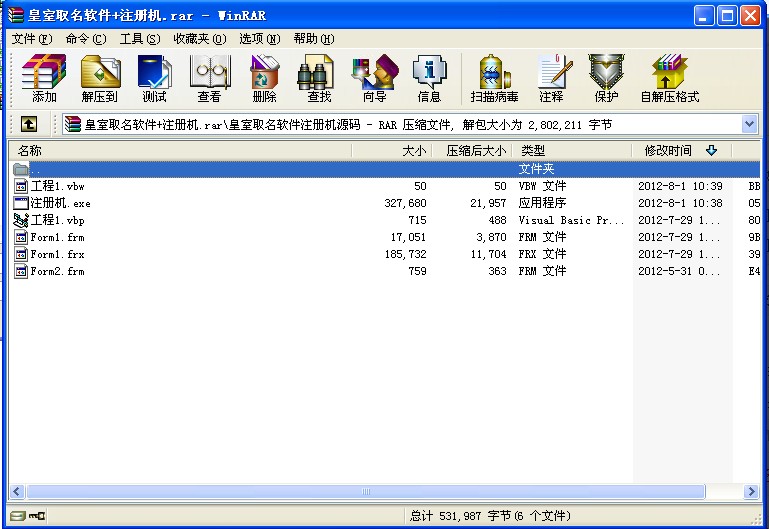Viewport: 769px width, 529px height.
Task: Click the size value 17,051
Action: point(408,237)
